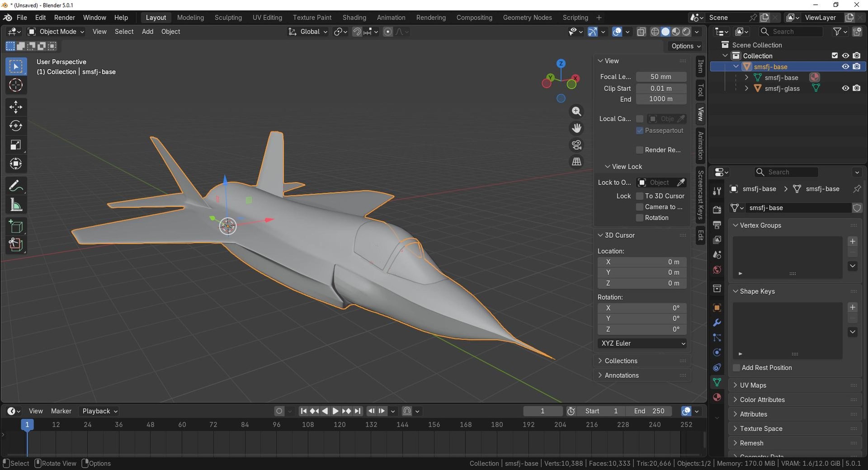This screenshot has width=868, height=470.
Task: Hide smsfj-glass with its eye icon
Action: pos(845,88)
